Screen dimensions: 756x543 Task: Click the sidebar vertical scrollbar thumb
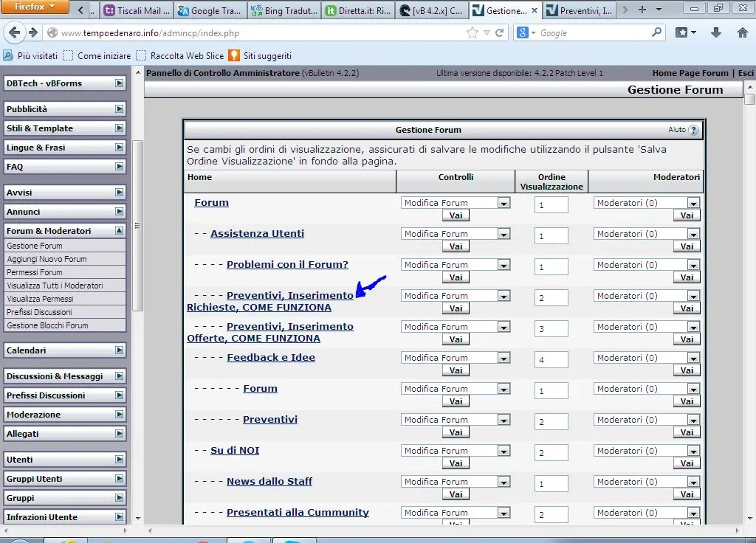click(x=137, y=226)
